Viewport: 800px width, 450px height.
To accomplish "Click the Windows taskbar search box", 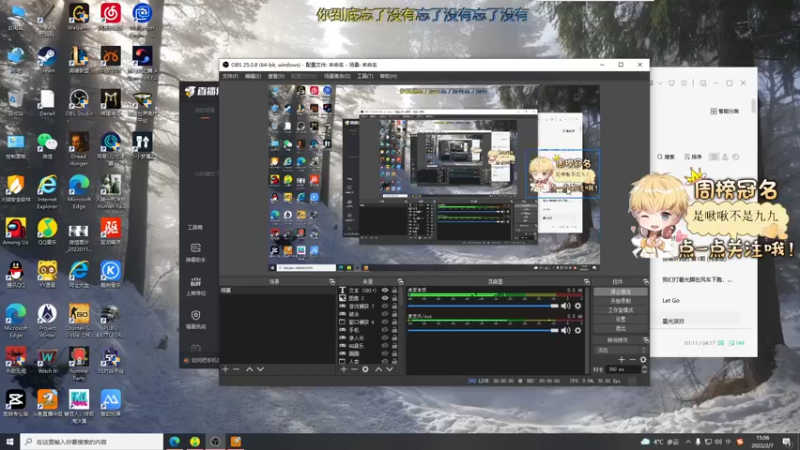I will (92, 442).
